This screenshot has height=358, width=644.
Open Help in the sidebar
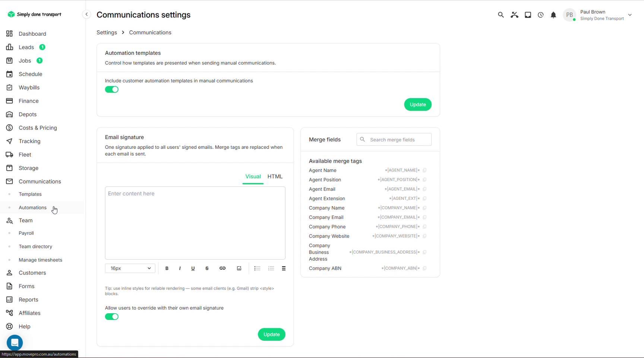pyautogui.click(x=25, y=327)
